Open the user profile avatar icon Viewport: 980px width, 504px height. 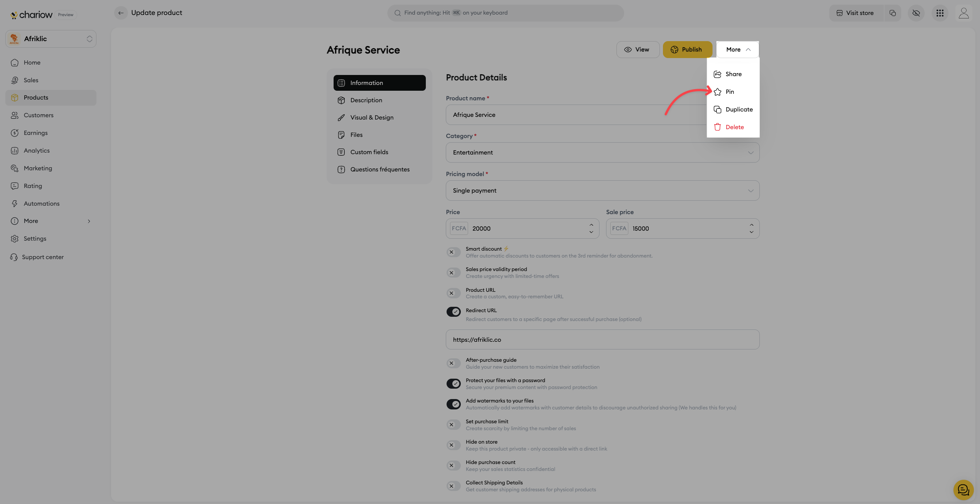coord(963,13)
